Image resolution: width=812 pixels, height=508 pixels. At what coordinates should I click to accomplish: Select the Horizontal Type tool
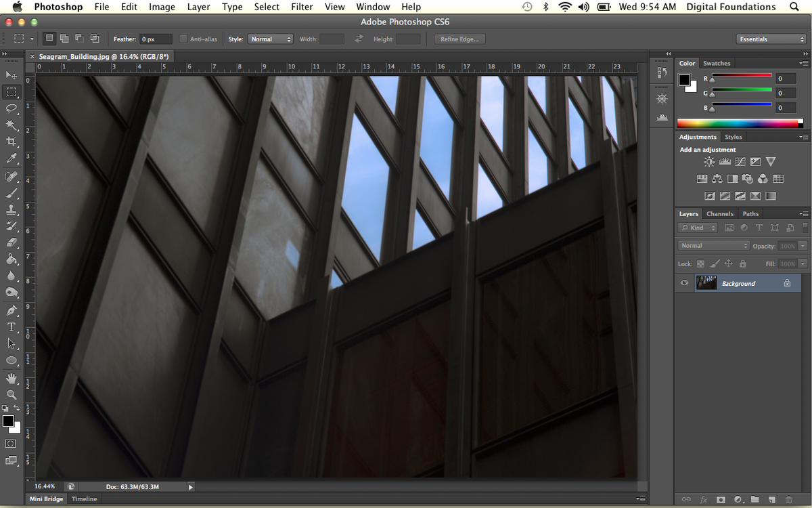tap(12, 327)
